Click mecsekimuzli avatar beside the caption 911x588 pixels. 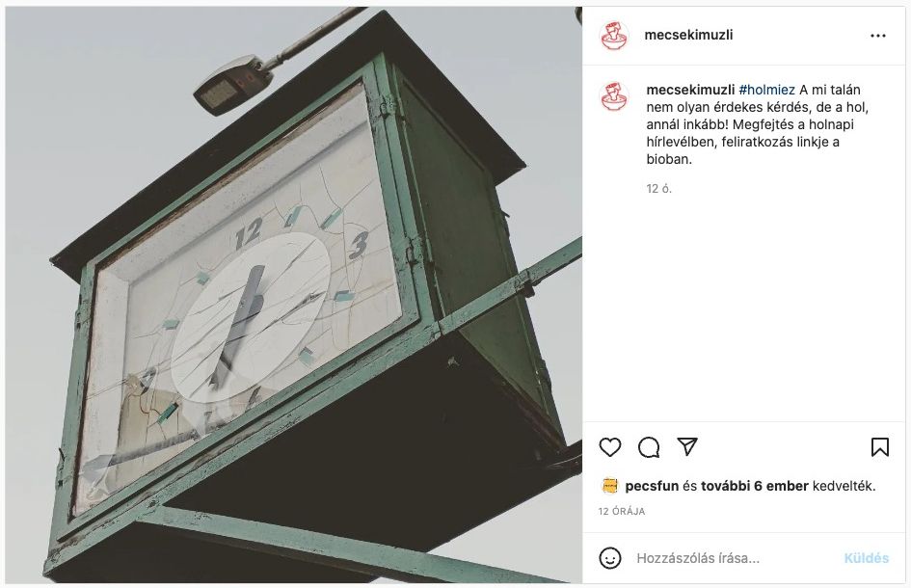coord(614,96)
